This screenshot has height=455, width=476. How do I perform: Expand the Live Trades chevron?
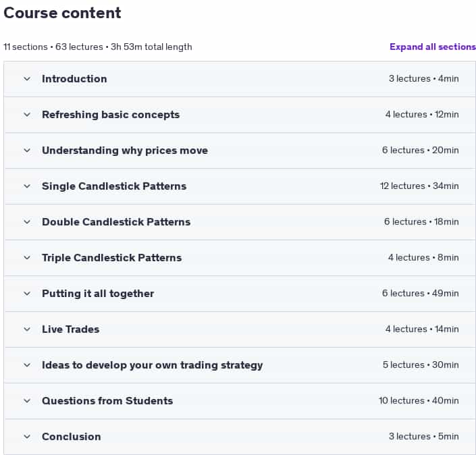pyautogui.click(x=27, y=329)
